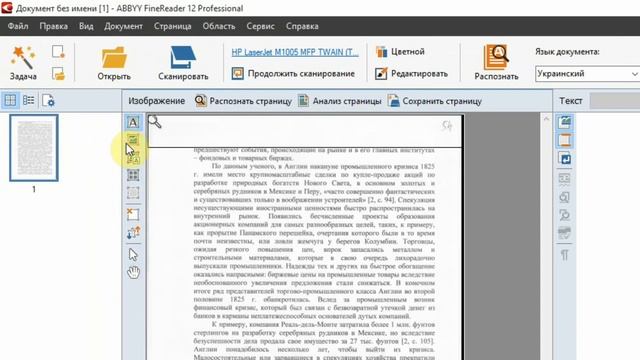
Task: Click Продолжить сканирование
Action: 293,74
